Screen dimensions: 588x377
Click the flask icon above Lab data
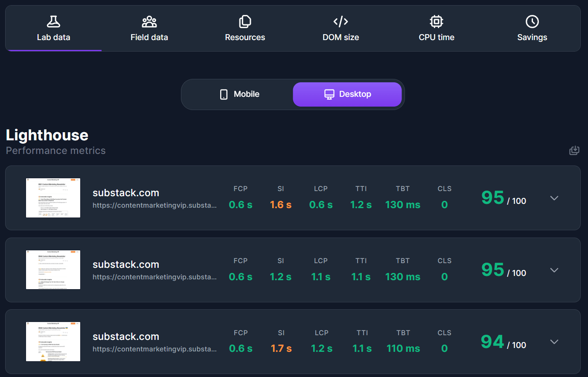(x=53, y=21)
